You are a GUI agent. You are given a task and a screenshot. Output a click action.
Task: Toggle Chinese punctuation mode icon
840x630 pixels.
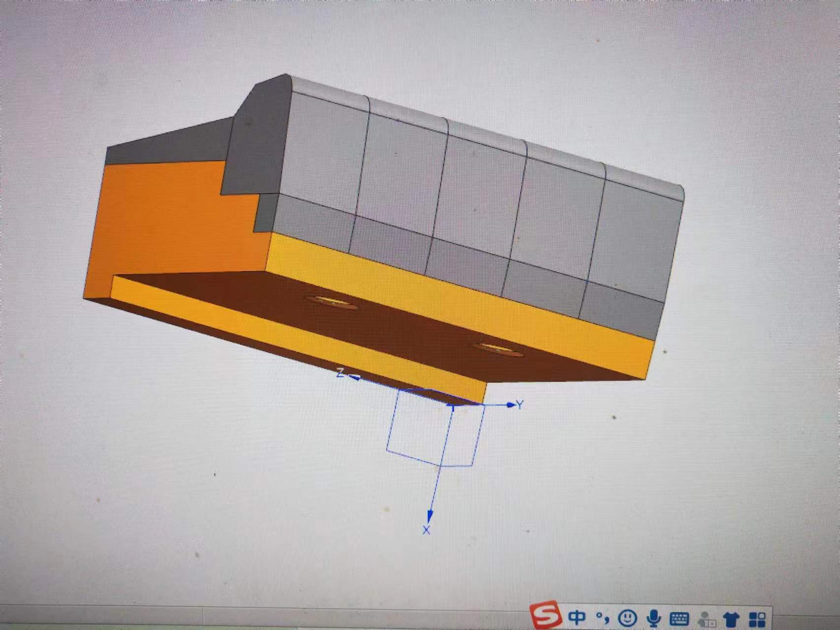pos(602,616)
